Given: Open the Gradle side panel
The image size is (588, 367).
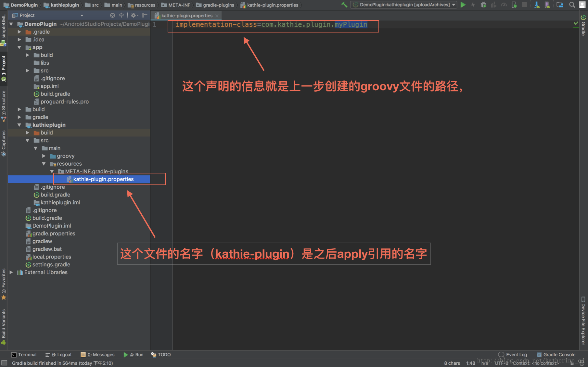Looking at the screenshot, I should pyautogui.click(x=583, y=25).
